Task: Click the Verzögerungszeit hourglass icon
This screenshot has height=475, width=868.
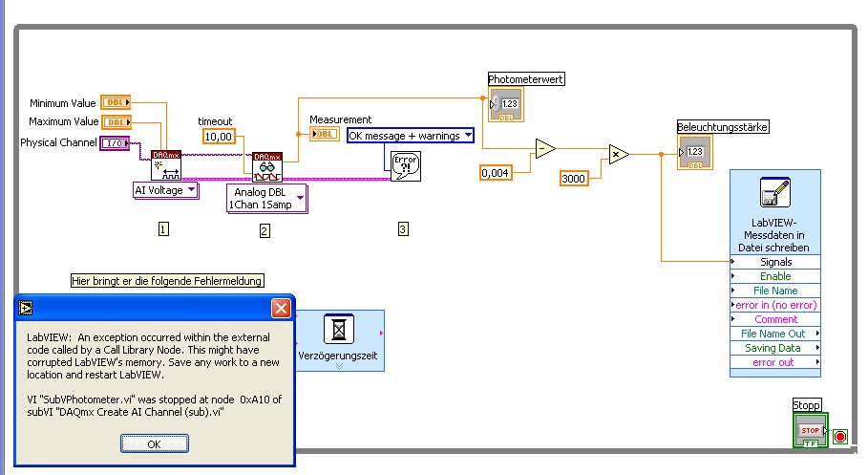Action: pyautogui.click(x=339, y=329)
